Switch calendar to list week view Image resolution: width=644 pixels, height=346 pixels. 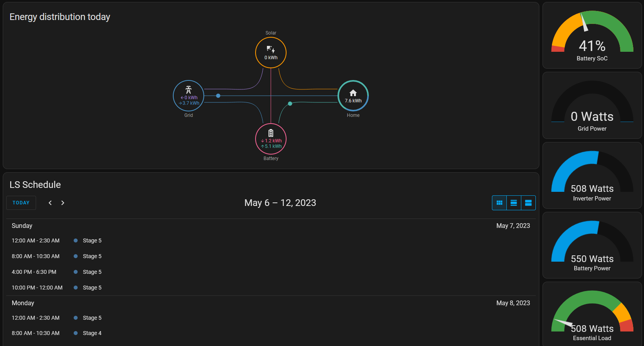pos(513,203)
